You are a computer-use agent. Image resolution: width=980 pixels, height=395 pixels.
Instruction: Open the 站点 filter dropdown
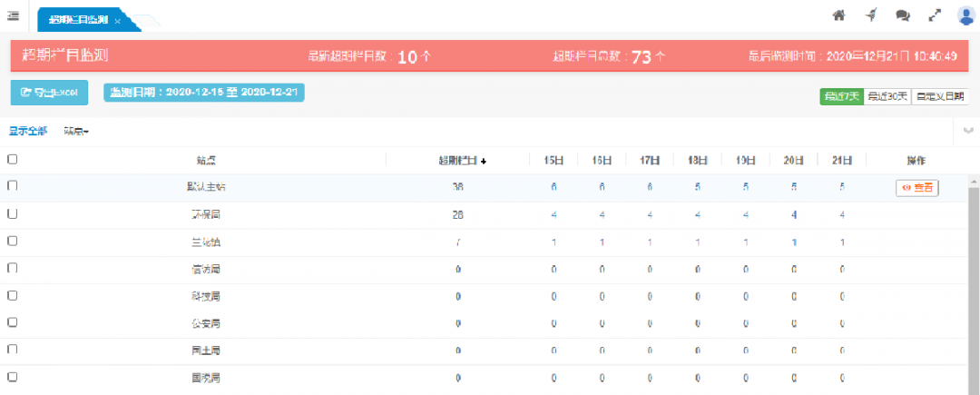(76, 132)
